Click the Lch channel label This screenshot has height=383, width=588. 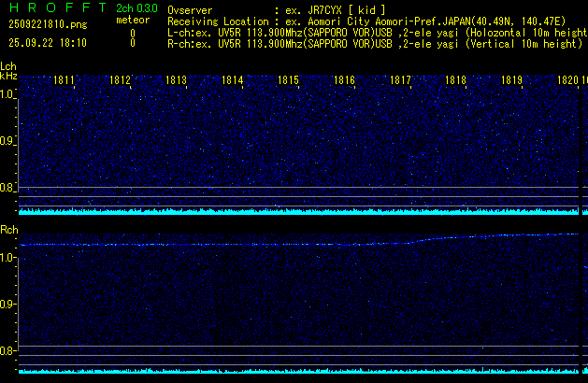tap(8, 67)
